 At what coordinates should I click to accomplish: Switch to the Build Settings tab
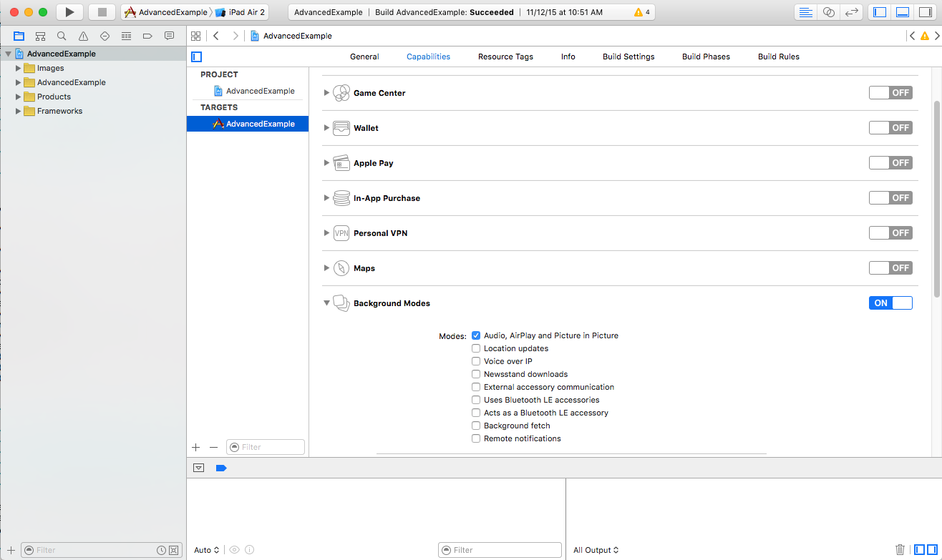coord(628,57)
